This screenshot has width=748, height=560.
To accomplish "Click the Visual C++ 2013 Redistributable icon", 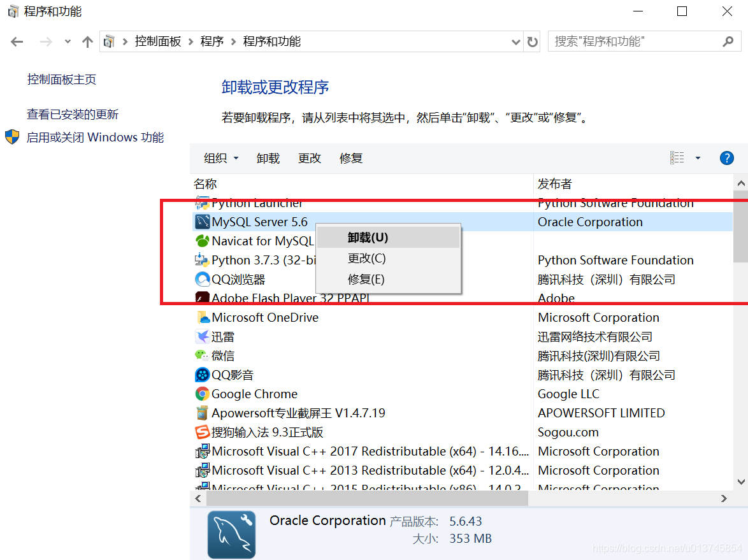I will tap(202, 470).
